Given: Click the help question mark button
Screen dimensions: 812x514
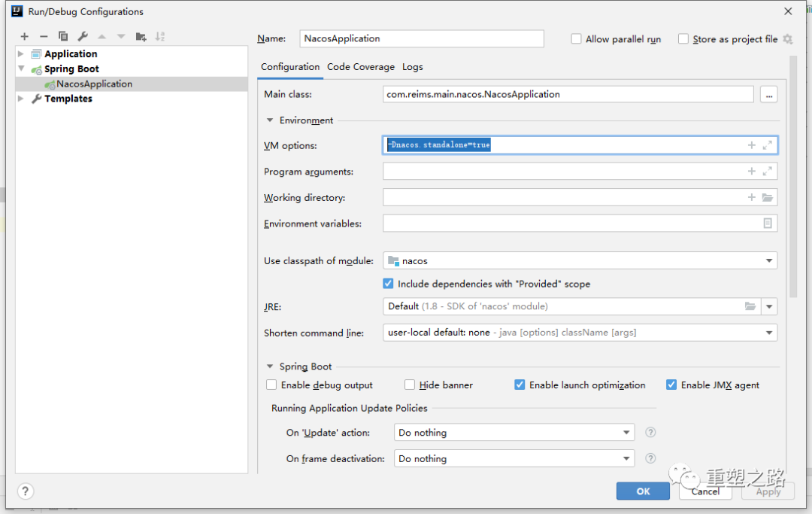Looking at the screenshot, I should tap(26, 491).
